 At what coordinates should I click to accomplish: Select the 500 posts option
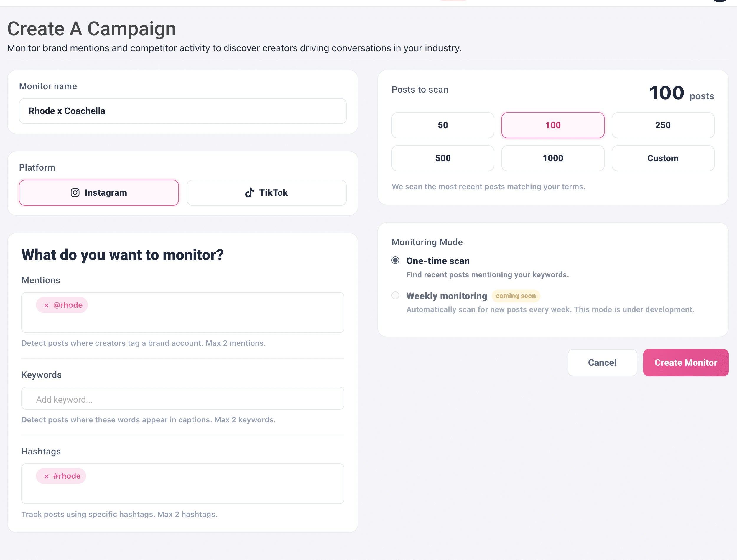coord(443,158)
